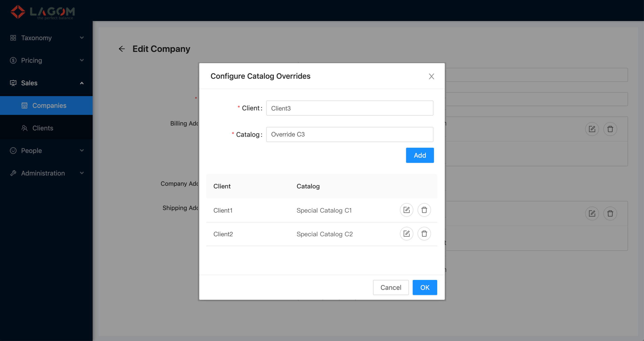Close the Configure Catalog Overrides dialog
The image size is (644, 341).
pyautogui.click(x=431, y=76)
